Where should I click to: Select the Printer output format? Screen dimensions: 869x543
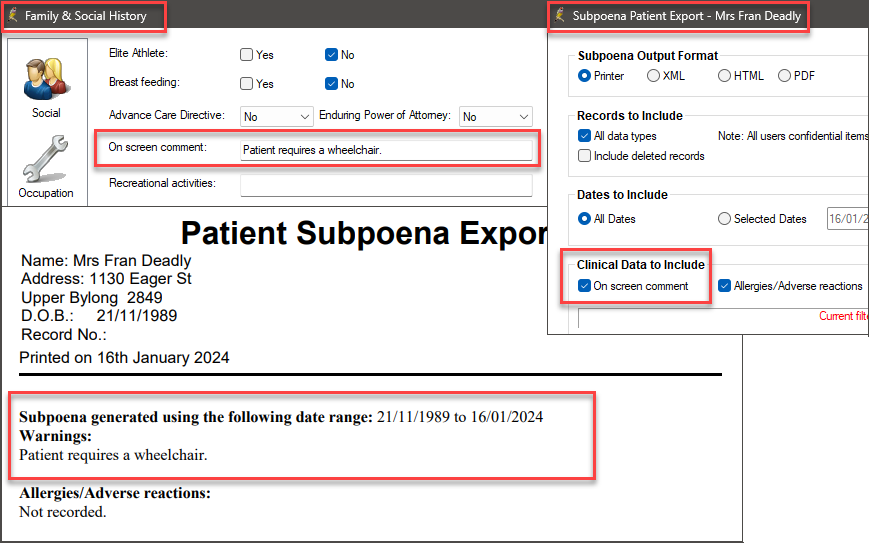(584, 75)
